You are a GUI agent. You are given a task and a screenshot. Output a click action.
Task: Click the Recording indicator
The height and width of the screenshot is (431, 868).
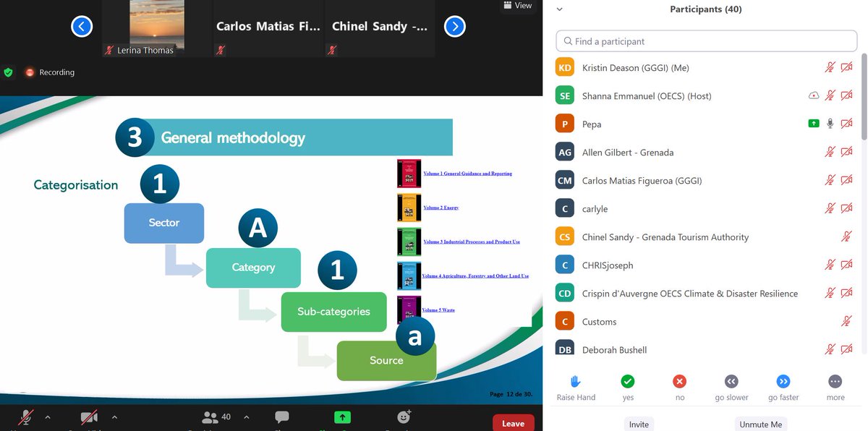click(x=50, y=72)
